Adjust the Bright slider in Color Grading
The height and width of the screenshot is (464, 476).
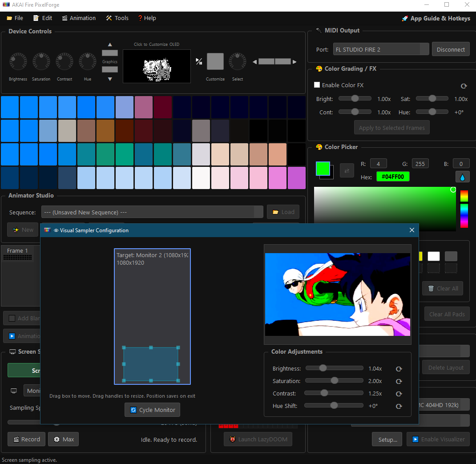coord(355,98)
